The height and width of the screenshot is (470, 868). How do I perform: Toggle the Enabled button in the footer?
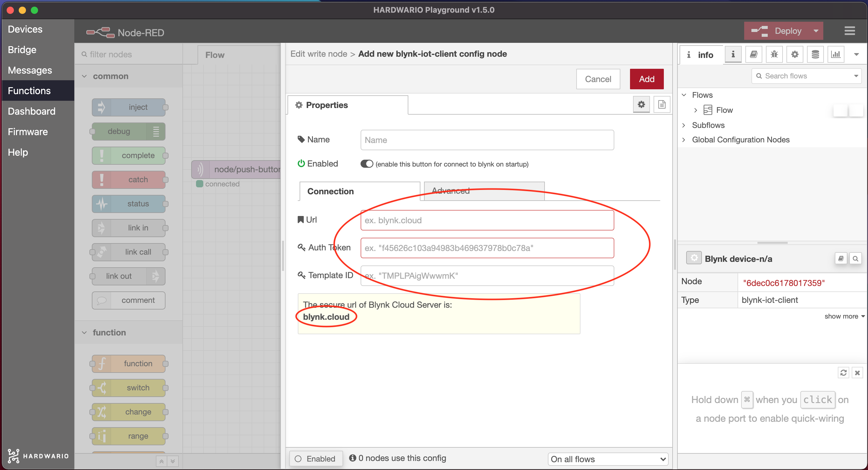coord(316,459)
